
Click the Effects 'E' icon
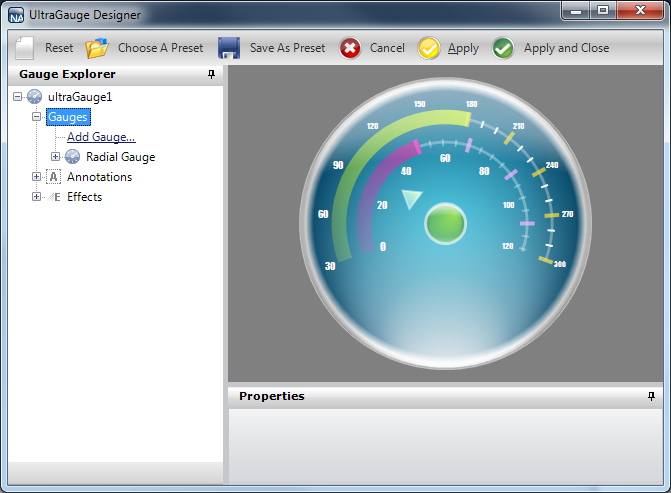tap(54, 197)
